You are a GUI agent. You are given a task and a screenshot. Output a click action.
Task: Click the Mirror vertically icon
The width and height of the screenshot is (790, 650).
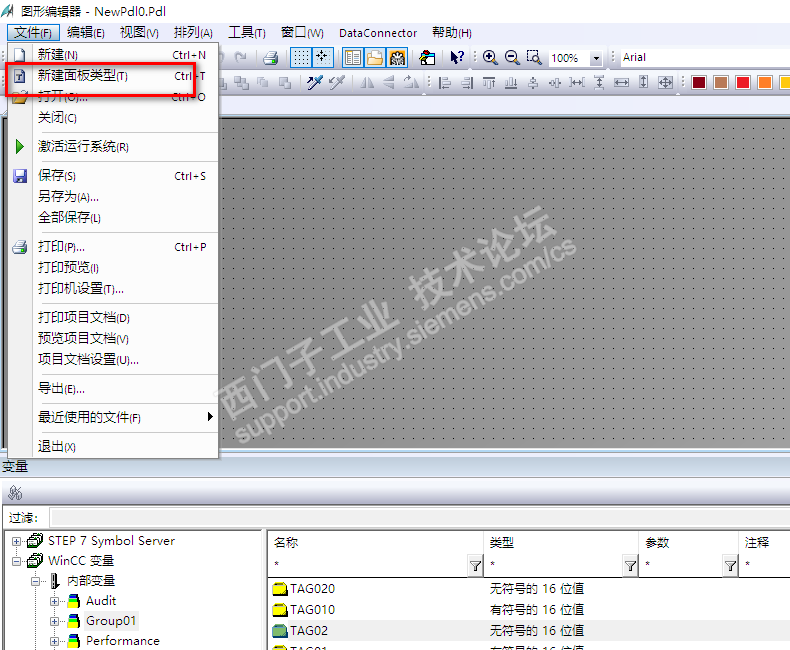pyautogui.click(x=388, y=82)
